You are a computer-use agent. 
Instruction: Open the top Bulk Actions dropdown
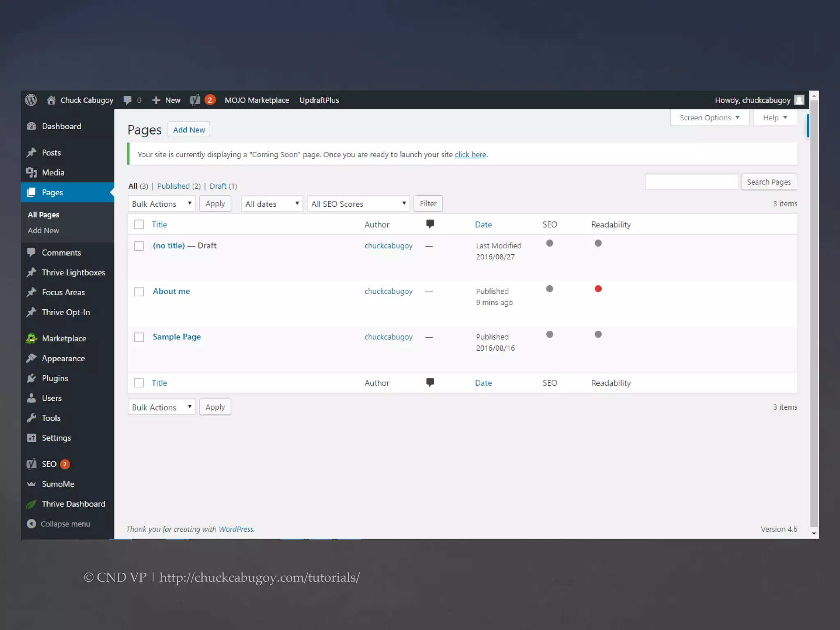coord(162,204)
